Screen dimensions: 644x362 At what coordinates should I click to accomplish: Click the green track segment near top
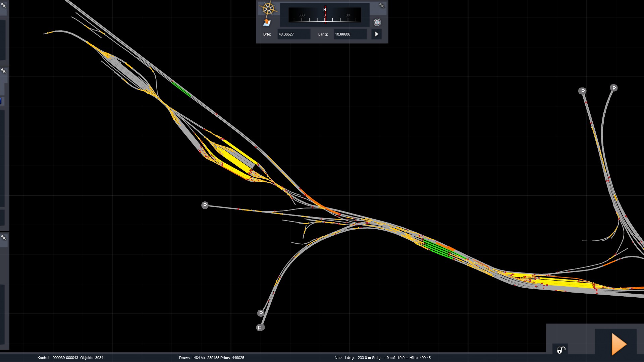pyautogui.click(x=181, y=89)
